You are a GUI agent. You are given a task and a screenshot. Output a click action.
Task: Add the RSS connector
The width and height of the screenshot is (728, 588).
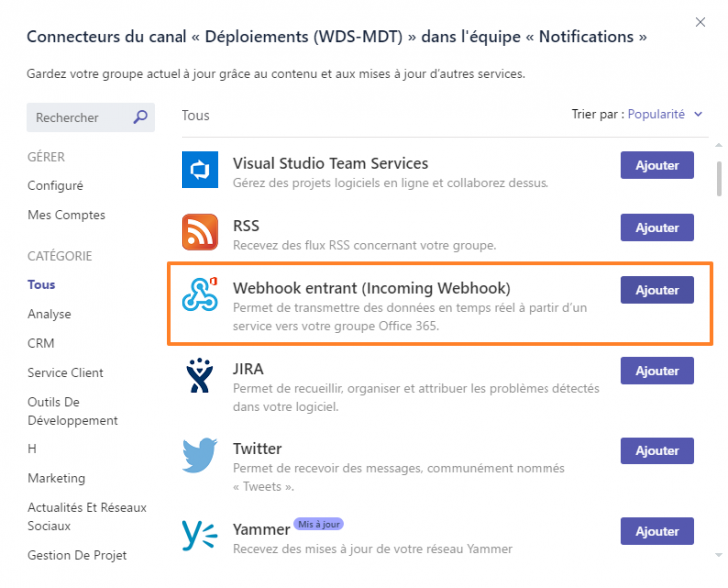657,228
